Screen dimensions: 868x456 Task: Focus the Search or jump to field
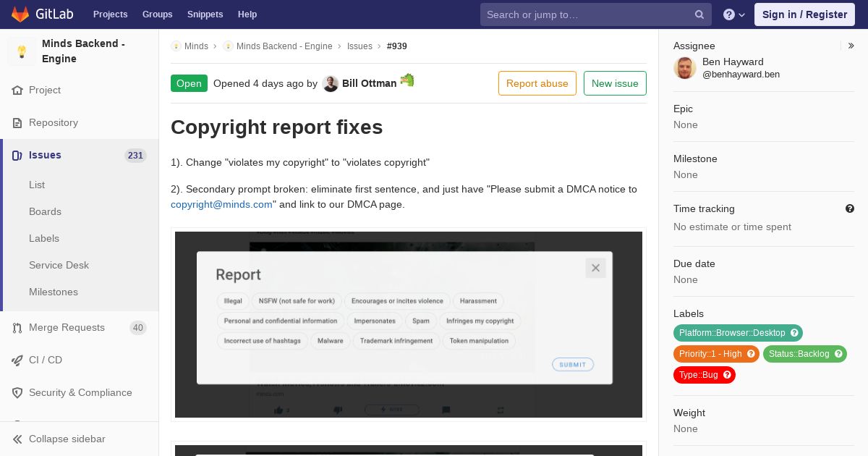click(x=595, y=14)
